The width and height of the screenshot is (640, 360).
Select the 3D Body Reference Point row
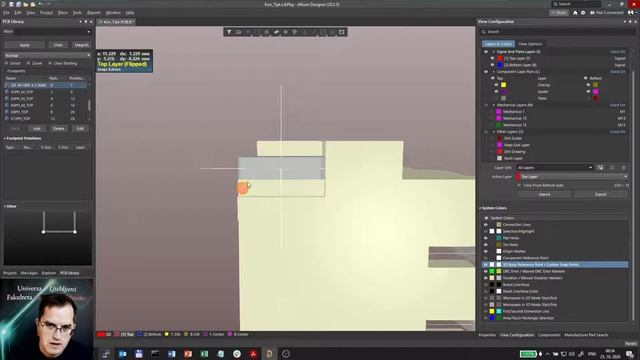[555, 264]
